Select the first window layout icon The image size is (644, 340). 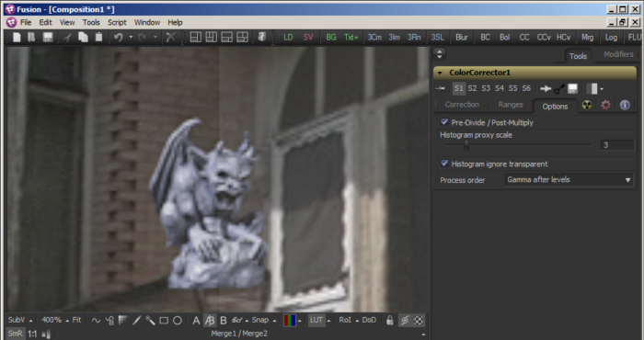pos(195,38)
